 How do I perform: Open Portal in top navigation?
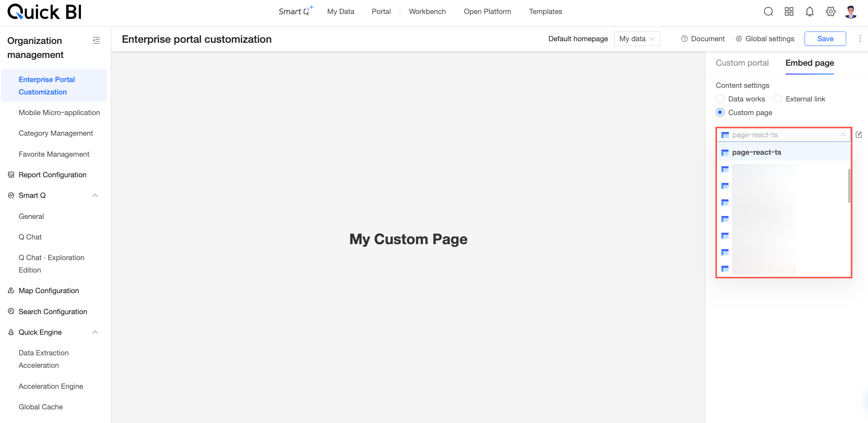[x=381, y=12]
